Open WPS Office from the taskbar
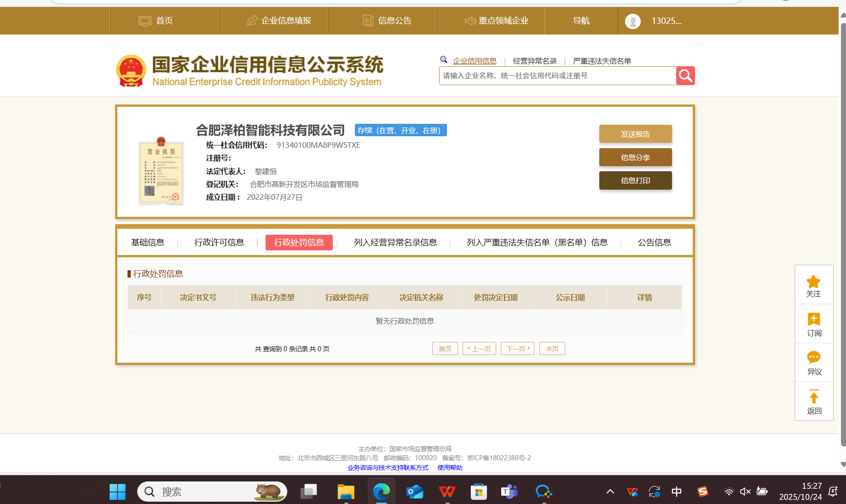Viewport: 846px width, 504px height. pos(446,492)
